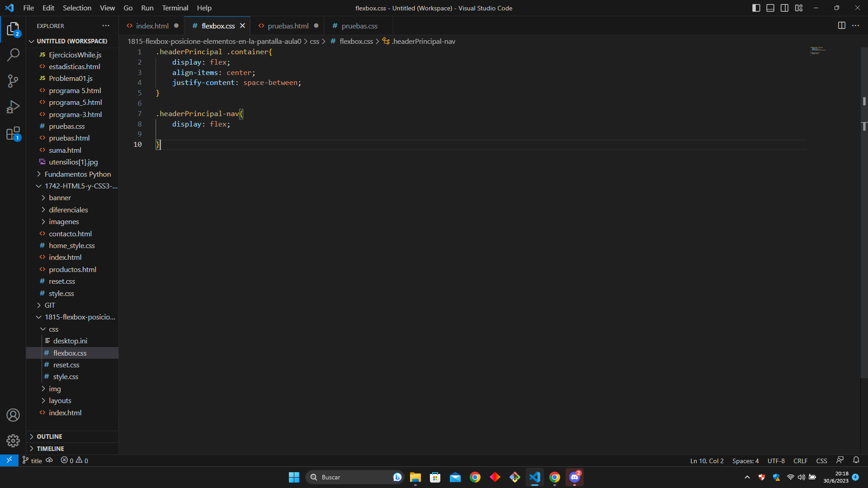Click the Windows Start button
868x488 pixels.
coord(294,477)
